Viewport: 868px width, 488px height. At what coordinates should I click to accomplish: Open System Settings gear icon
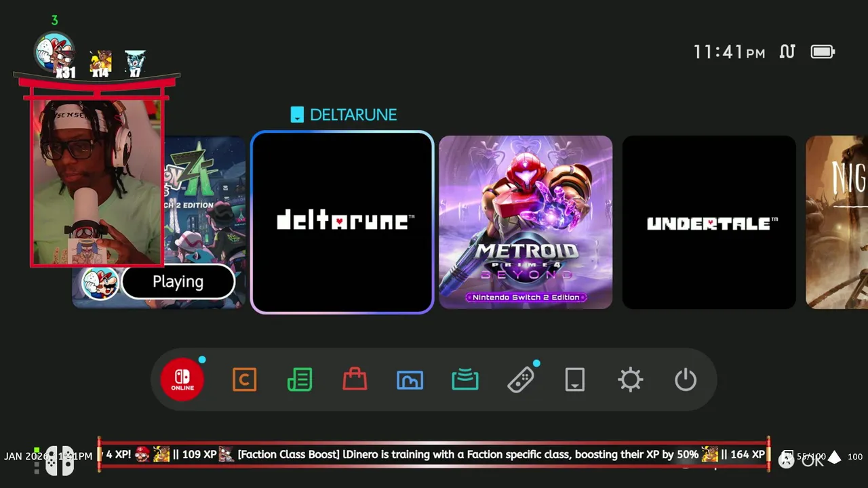pyautogui.click(x=631, y=380)
